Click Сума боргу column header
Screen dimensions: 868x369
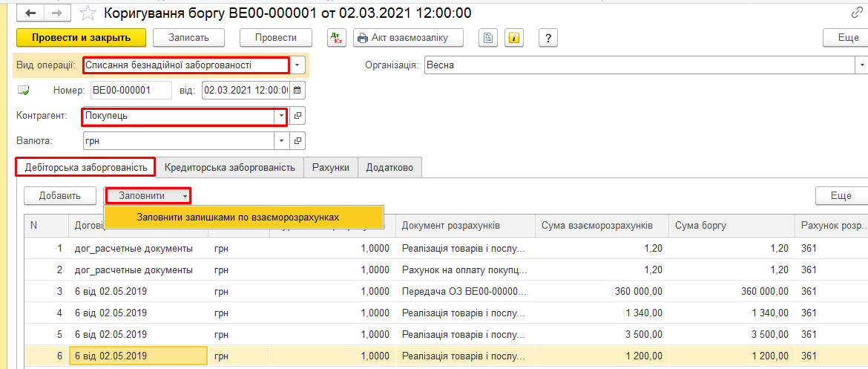[x=731, y=226]
